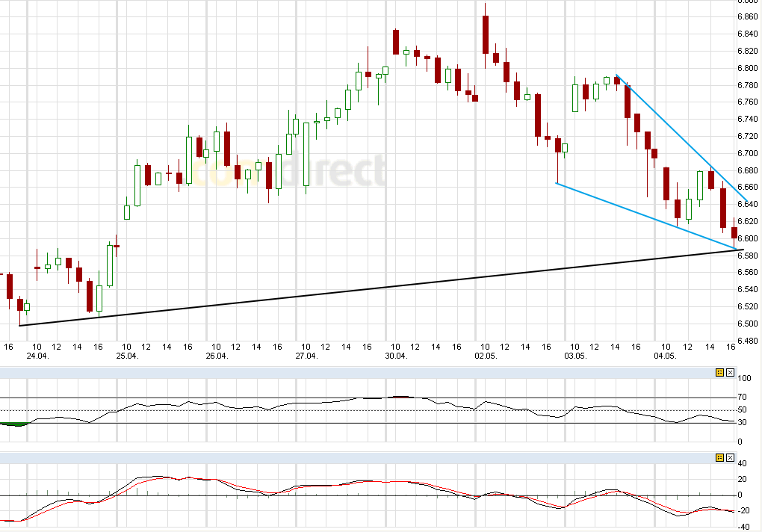Image resolution: width=762 pixels, height=532 pixels.
Task: Click the date label 30.04.
Action: click(x=396, y=356)
